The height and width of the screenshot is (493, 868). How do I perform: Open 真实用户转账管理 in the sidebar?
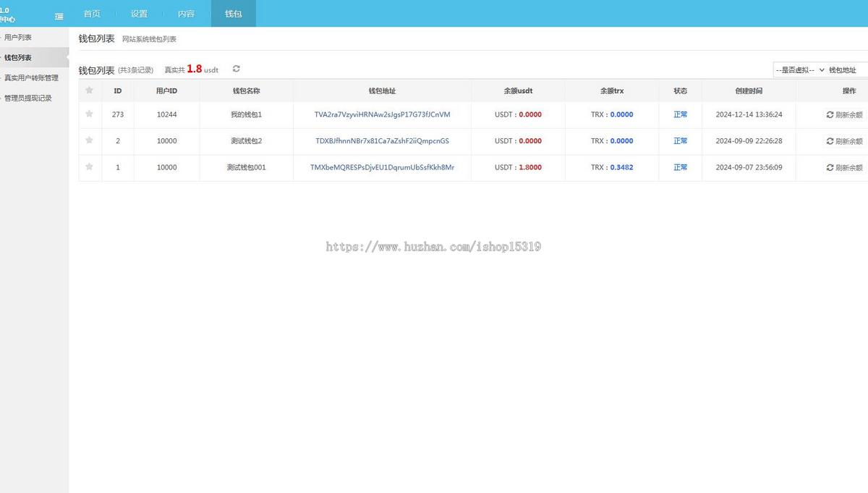click(x=34, y=77)
